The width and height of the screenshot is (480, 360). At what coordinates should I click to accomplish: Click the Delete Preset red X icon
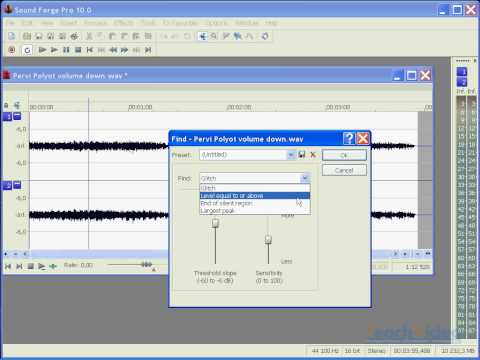(x=313, y=154)
